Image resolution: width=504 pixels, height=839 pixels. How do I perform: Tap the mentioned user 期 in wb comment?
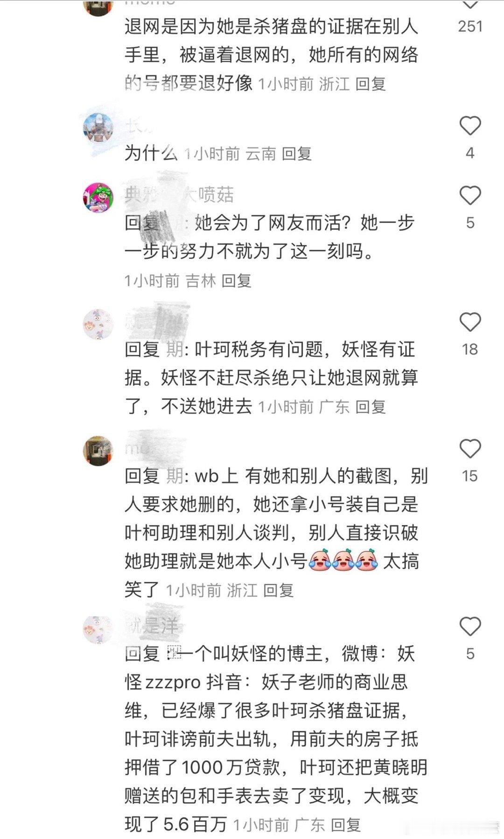pyautogui.click(x=175, y=476)
